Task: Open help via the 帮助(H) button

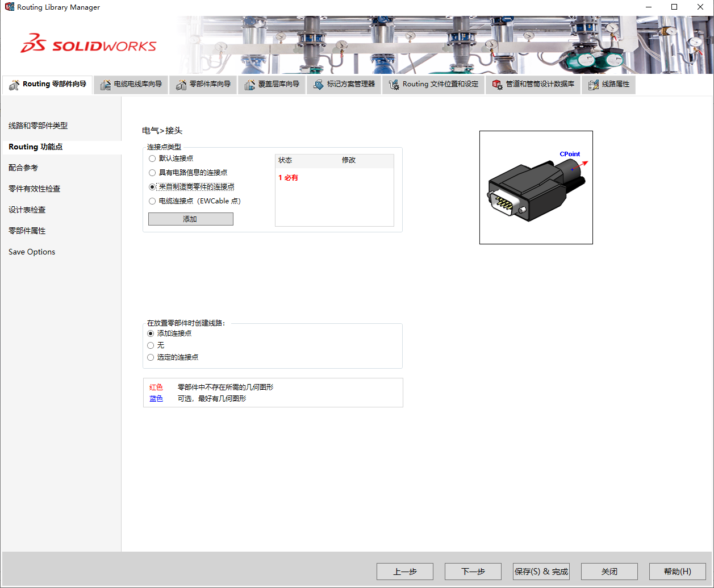Action: click(x=677, y=571)
